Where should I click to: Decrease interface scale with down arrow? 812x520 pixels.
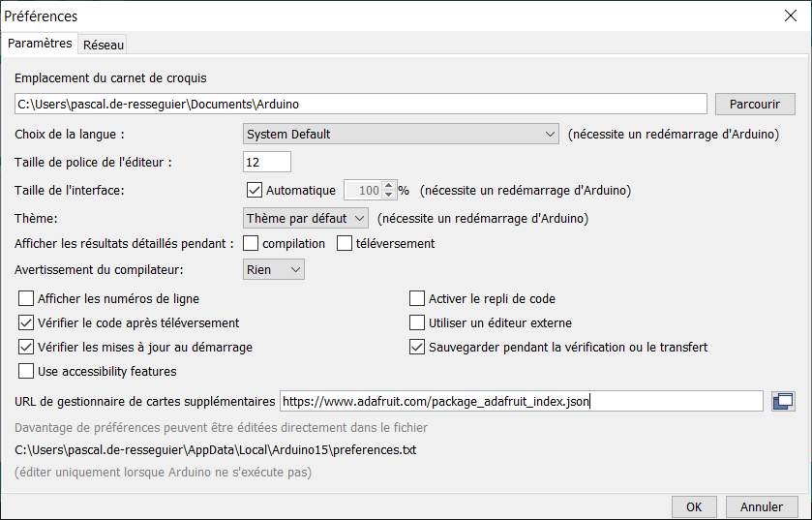click(x=389, y=195)
